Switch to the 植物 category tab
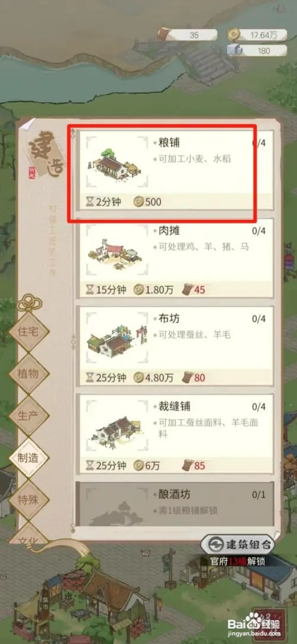This screenshot has height=644, width=297. click(x=29, y=373)
